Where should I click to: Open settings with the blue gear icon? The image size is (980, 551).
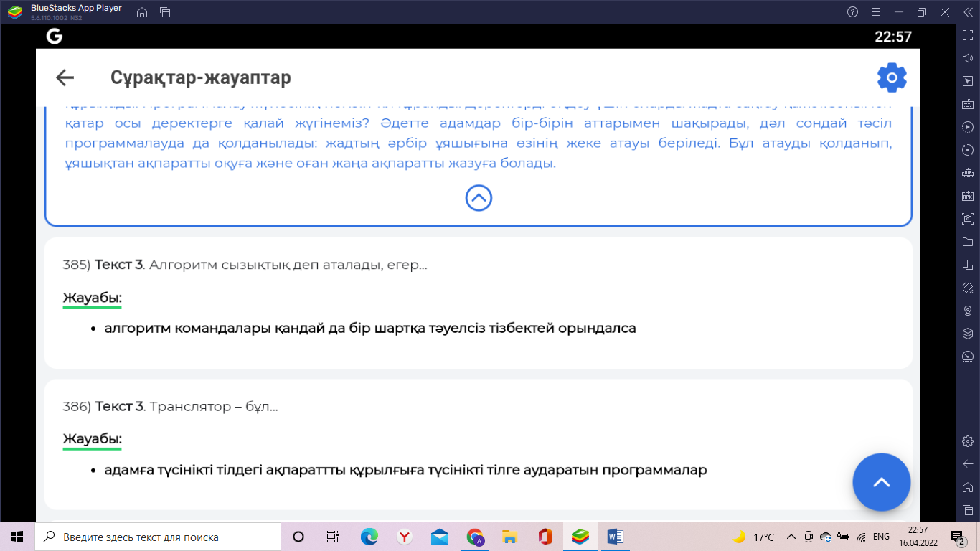pyautogui.click(x=892, y=77)
